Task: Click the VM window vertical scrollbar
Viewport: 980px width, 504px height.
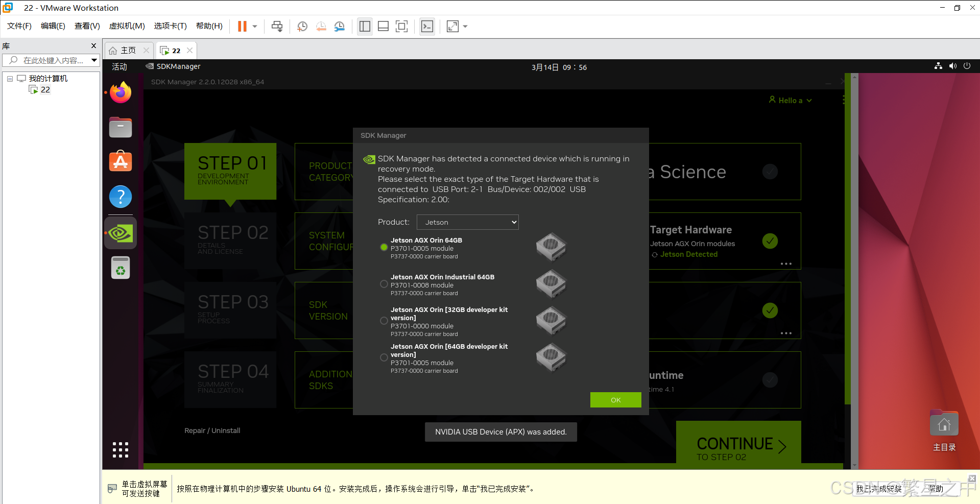Action: pos(855,271)
